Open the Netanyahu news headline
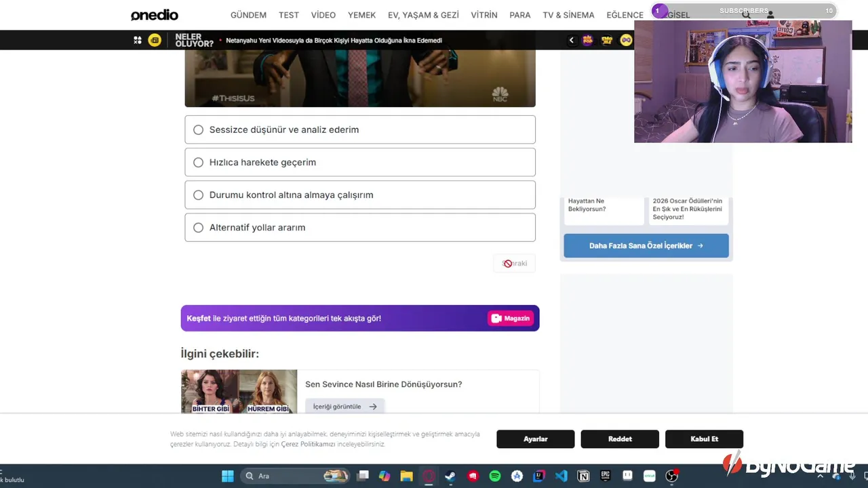868x488 pixels. point(334,41)
